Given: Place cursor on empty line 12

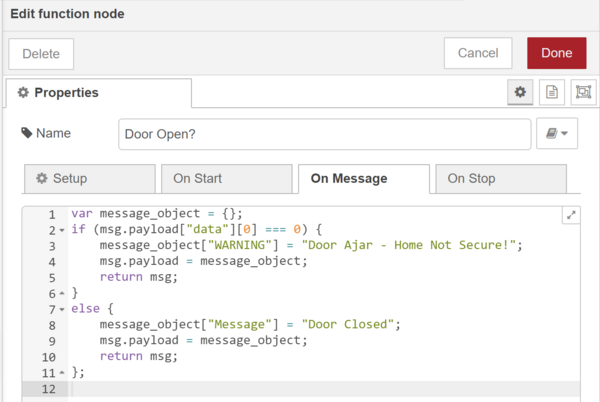Looking at the screenshot, I should click(300, 388).
